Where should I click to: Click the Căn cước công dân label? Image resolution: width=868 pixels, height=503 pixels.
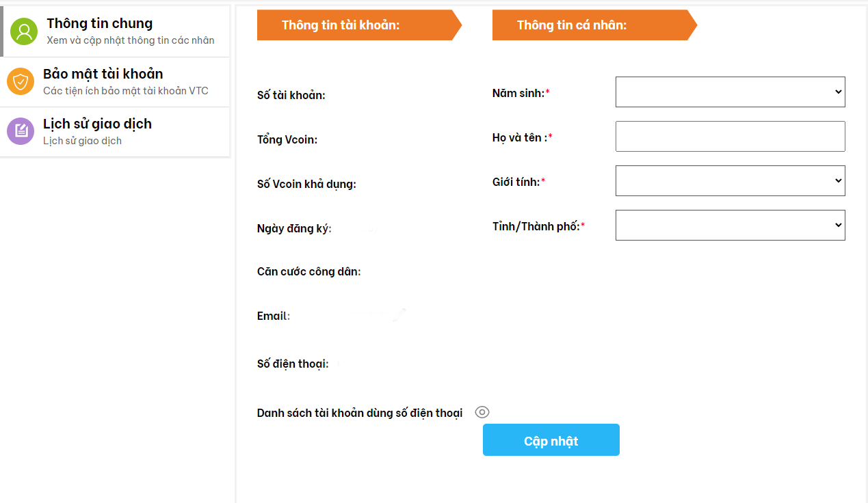[x=308, y=272]
